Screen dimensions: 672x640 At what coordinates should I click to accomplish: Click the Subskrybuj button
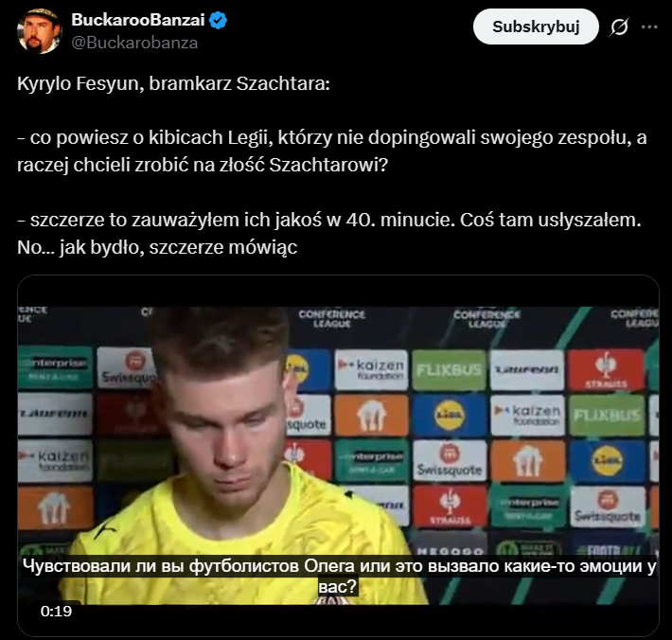[x=536, y=27]
